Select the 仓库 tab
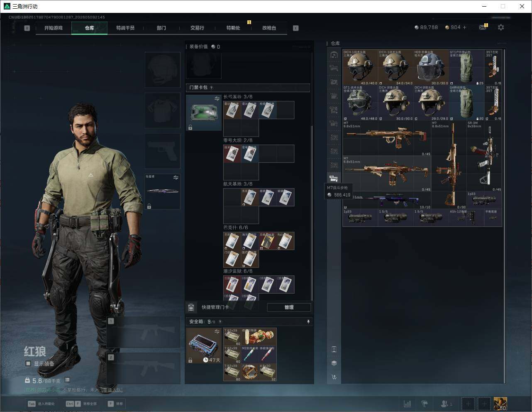 point(89,28)
